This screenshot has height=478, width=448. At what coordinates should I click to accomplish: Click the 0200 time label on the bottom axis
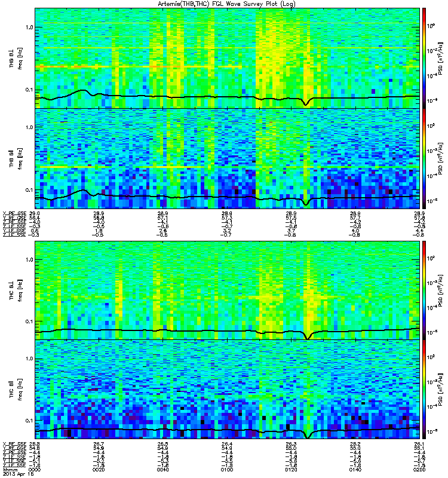point(419,470)
